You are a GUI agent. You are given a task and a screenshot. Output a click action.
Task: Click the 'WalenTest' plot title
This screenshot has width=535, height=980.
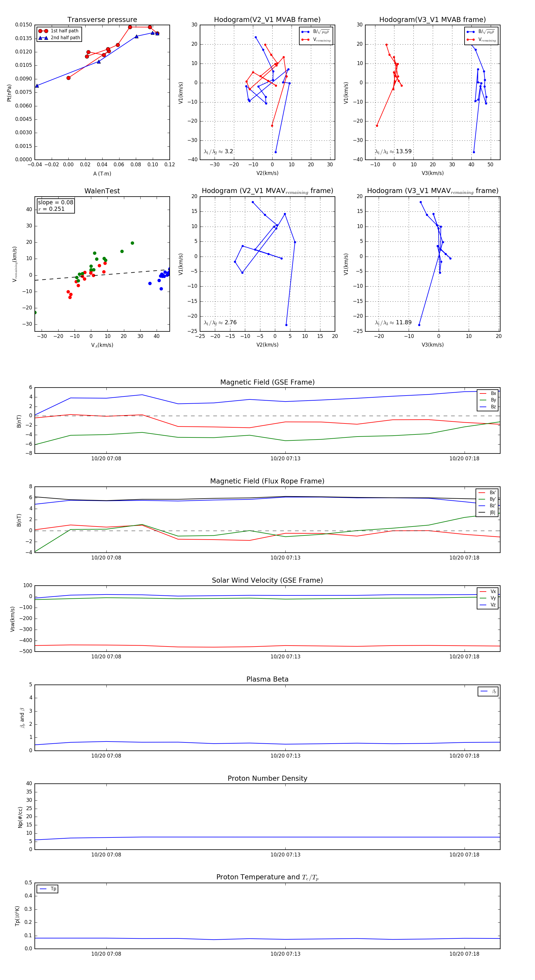click(102, 191)
